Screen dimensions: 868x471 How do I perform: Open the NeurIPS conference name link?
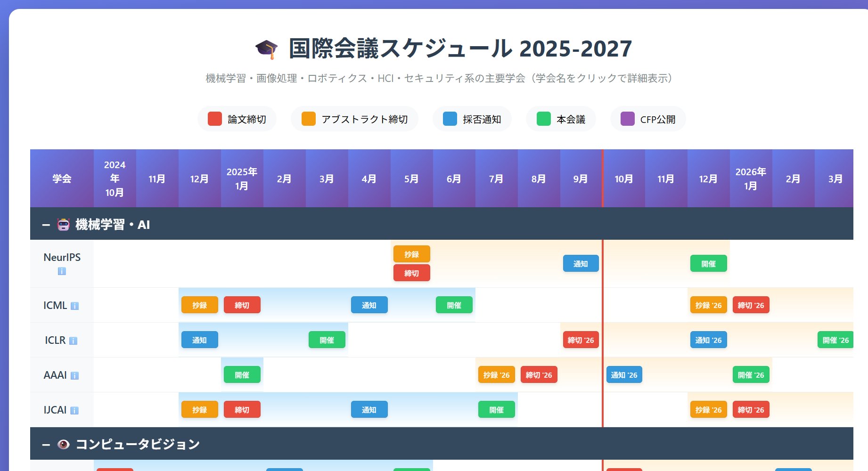pyautogui.click(x=62, y=257)
